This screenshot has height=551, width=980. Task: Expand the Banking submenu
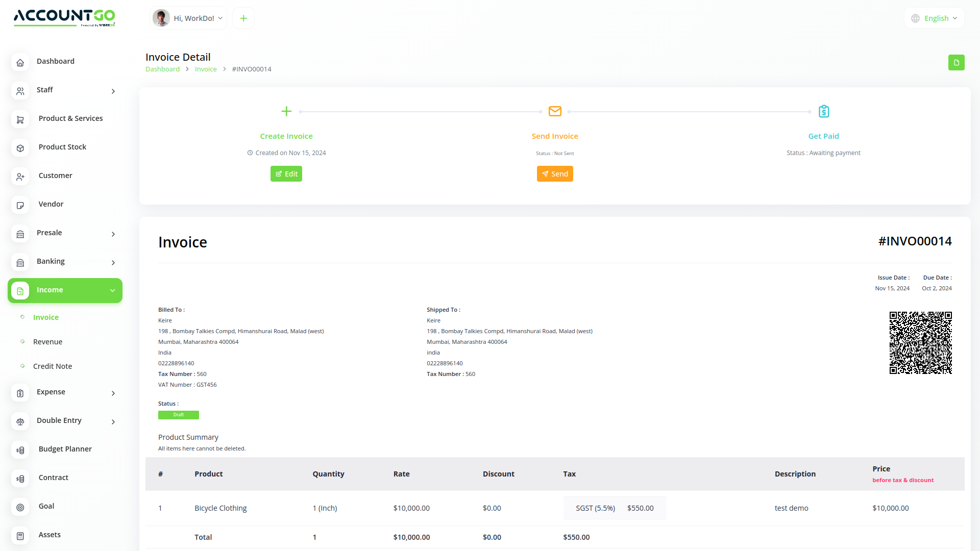113,263
